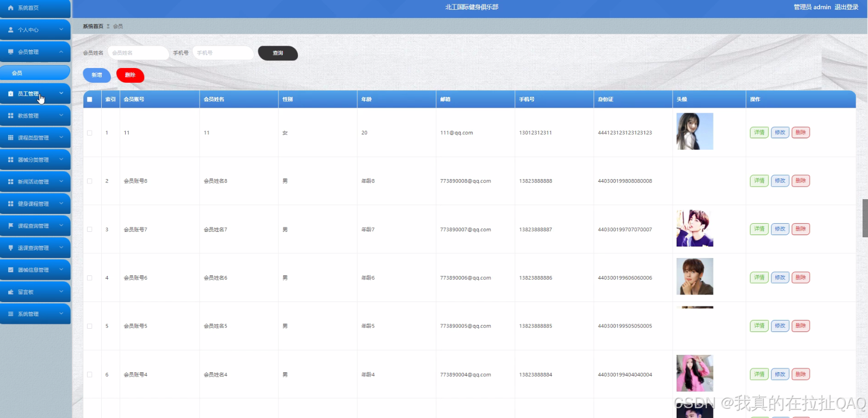
Task: Toggle the select-all checkbox in table header
Action: [x=90, y=100]
